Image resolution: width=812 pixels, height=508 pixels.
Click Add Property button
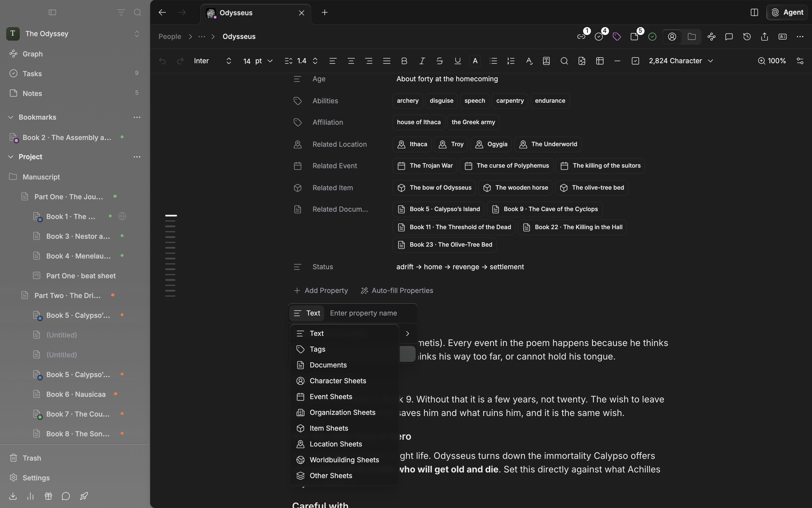[x=321, y=291]
